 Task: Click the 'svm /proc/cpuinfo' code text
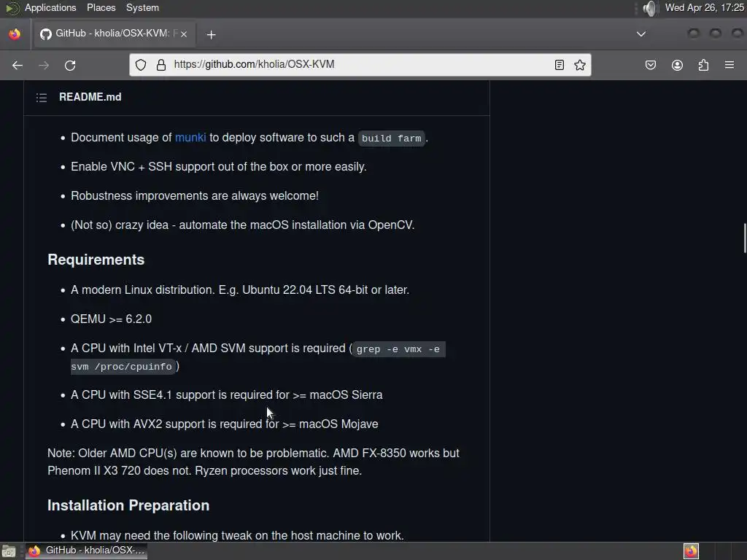click(x=122, y=366)
